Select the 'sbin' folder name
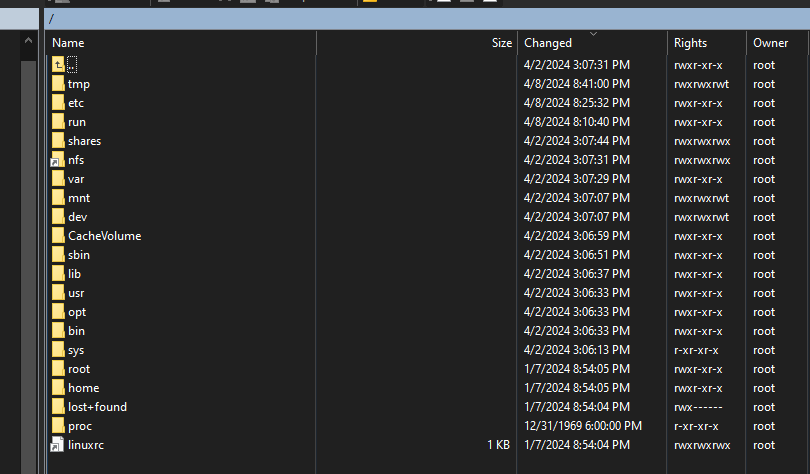810x474 pixels. point(79,255)
